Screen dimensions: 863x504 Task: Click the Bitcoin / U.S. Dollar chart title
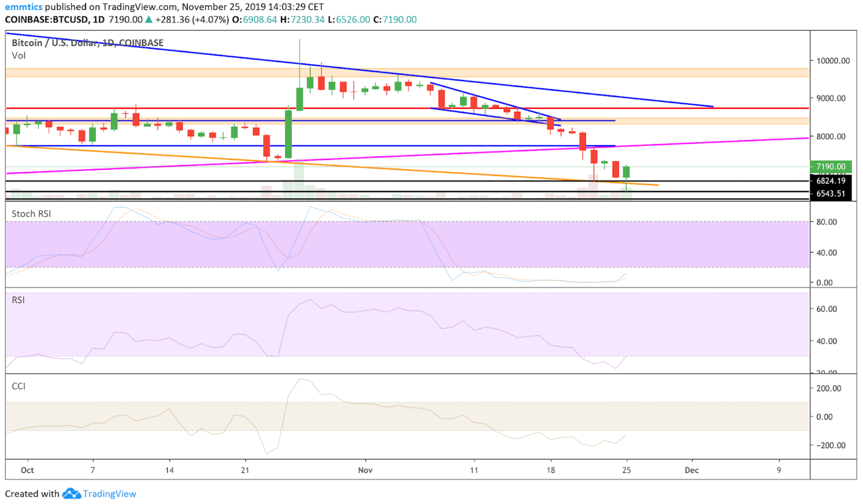pyautogui.click(x=87, y=43)
